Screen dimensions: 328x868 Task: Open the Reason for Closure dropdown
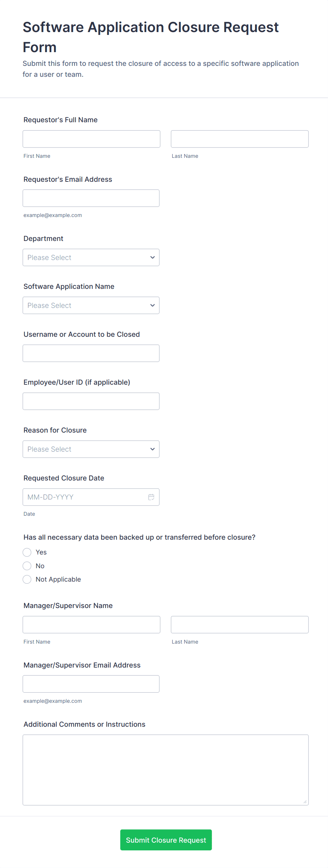point(91,449)
